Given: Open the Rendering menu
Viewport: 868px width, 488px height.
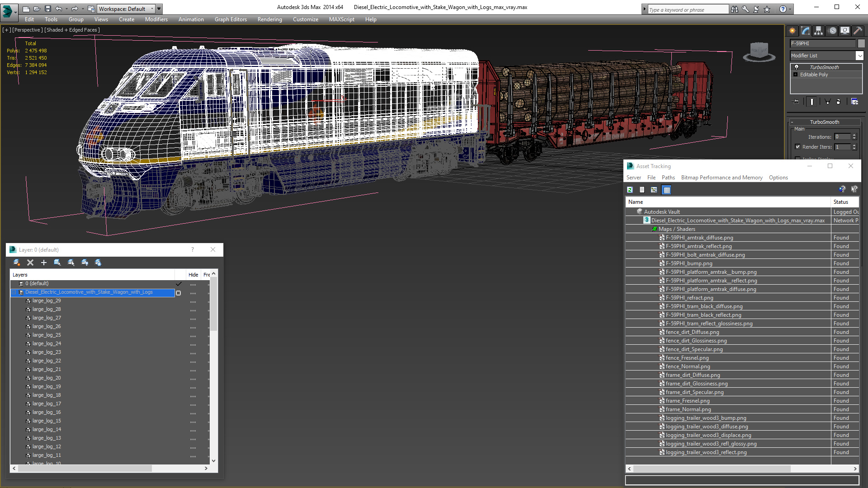Looking at the screenshot, I should click(x=269, y=19).
